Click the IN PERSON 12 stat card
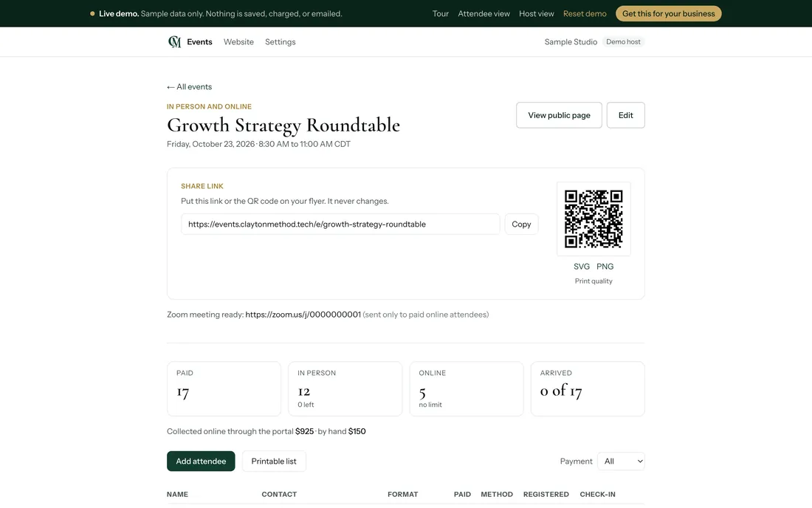 [345, 389]
